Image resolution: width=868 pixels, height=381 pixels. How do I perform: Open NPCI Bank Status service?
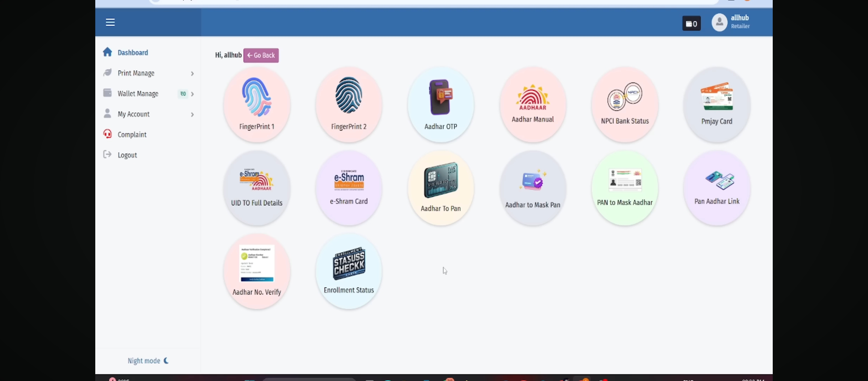point(625,104)
